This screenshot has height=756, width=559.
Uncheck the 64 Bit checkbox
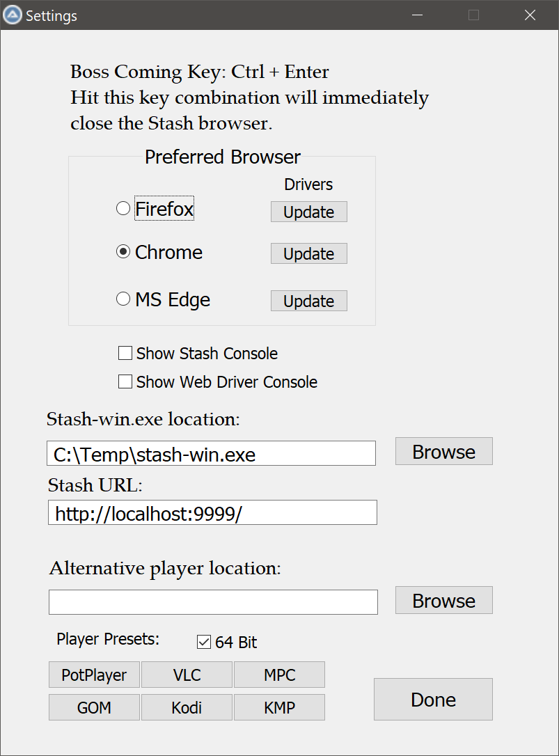click(x=204, y=642)
